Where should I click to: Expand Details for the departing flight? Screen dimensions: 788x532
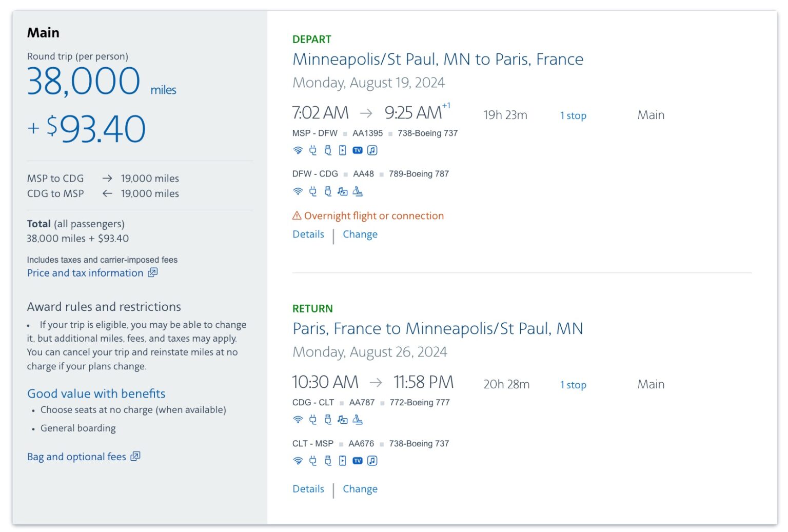[x=308, y=234]
